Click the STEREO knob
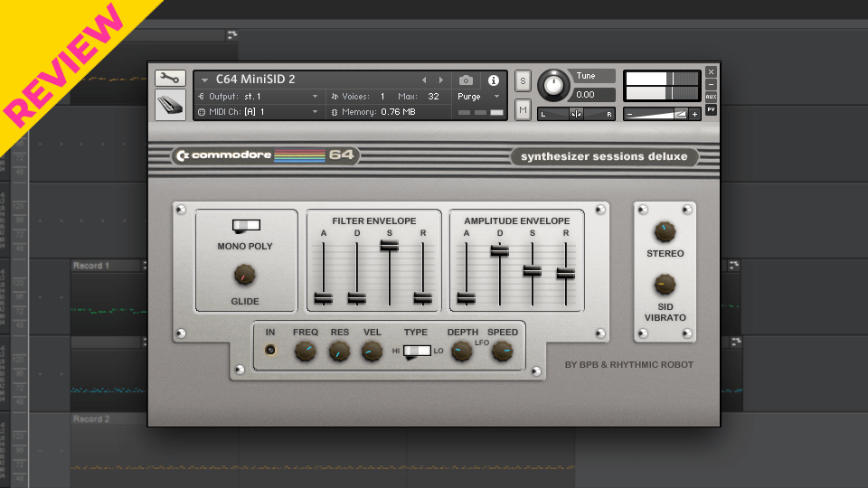 click(x=665, y=231)
